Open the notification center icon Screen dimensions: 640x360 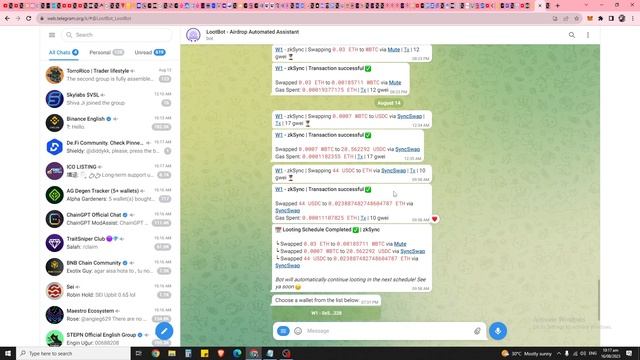click(x=629, y=353)
